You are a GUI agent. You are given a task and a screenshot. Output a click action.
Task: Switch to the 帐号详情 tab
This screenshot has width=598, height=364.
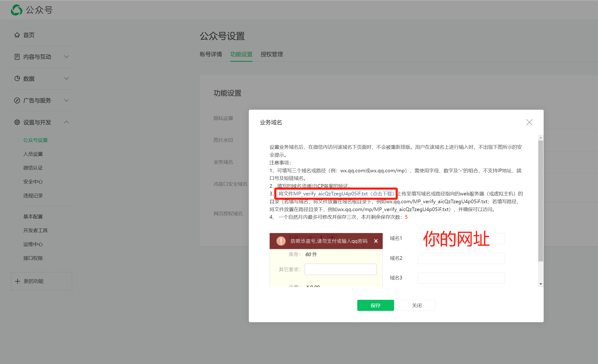click(211, 54)
